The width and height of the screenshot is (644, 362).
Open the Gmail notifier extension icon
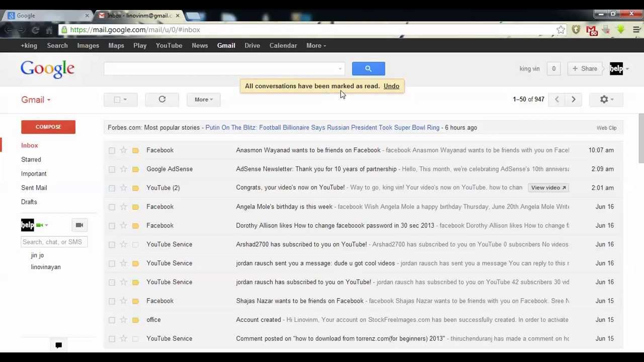coord(591,30)
